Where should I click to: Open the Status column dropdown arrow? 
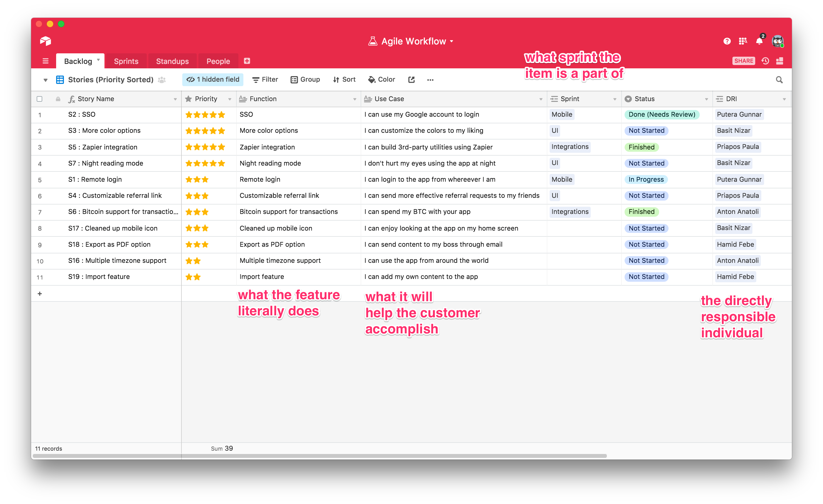tap(706, 99)
